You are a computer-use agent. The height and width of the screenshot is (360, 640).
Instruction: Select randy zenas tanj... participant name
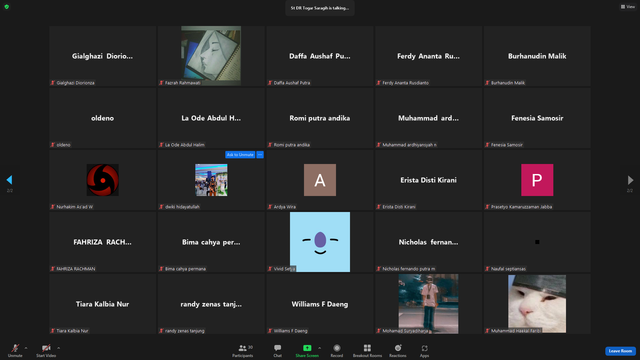tap(211, 304)
